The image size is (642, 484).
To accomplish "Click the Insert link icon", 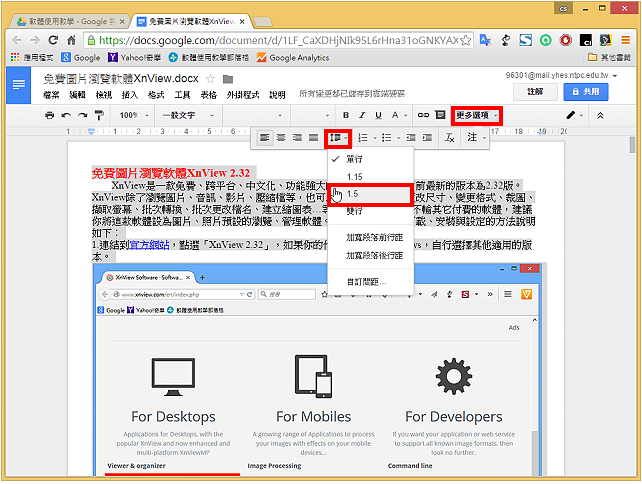I will click(423, 115).
